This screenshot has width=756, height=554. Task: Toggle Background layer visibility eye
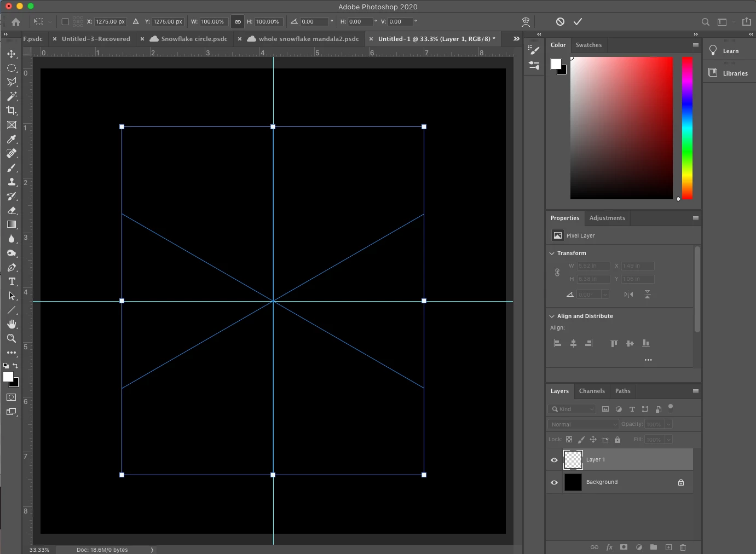(554, 482)
